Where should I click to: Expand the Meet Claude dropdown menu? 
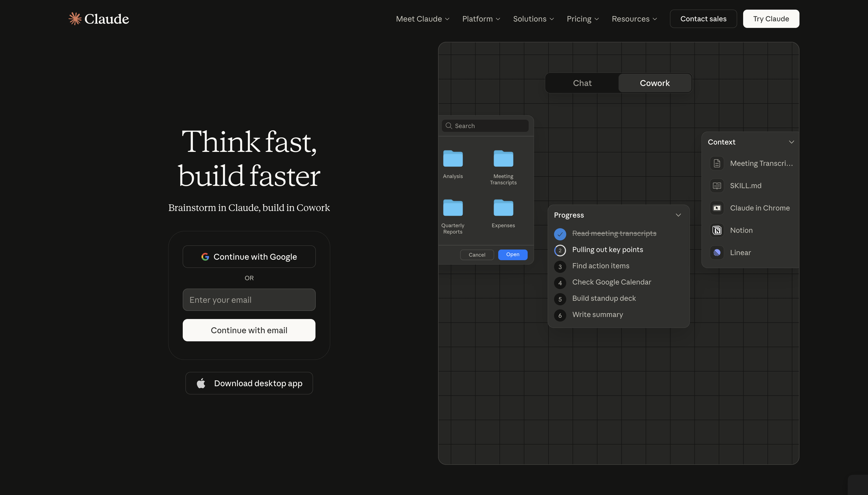pyautogui.click(x=422, y=19)
